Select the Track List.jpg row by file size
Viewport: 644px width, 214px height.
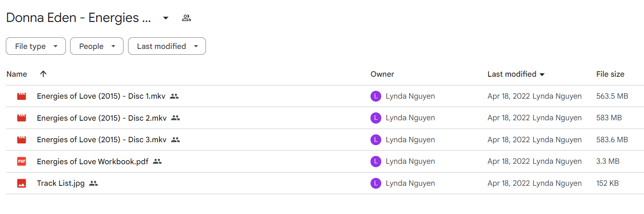[607, 183]
